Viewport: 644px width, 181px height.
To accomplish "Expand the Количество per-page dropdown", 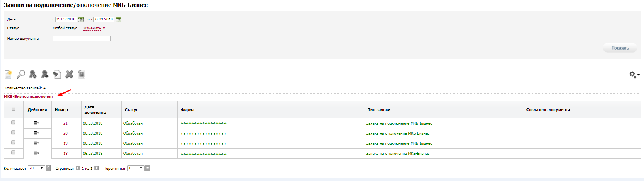I will click(x=36, y=168).
